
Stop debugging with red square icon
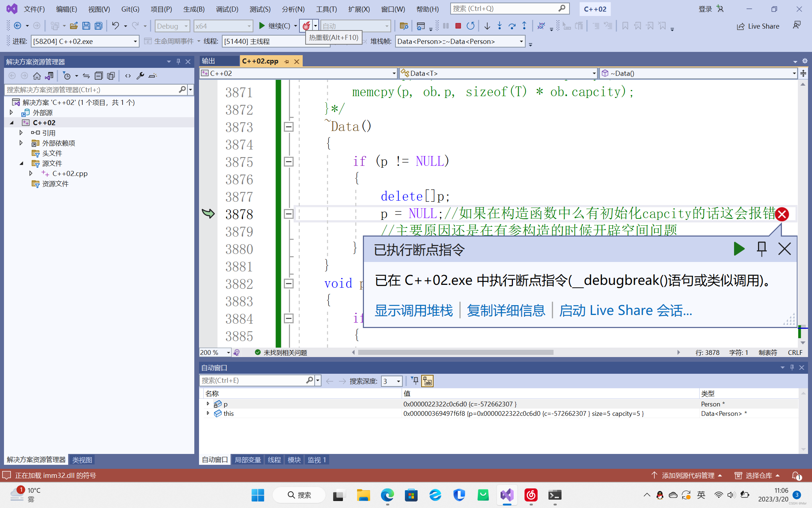458,26
